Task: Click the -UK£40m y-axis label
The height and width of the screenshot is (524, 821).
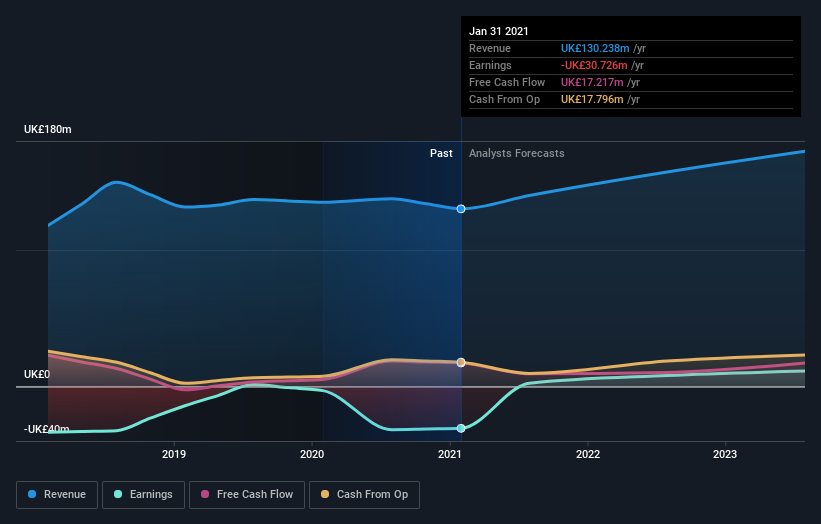Action: click(x=47, y=429)
